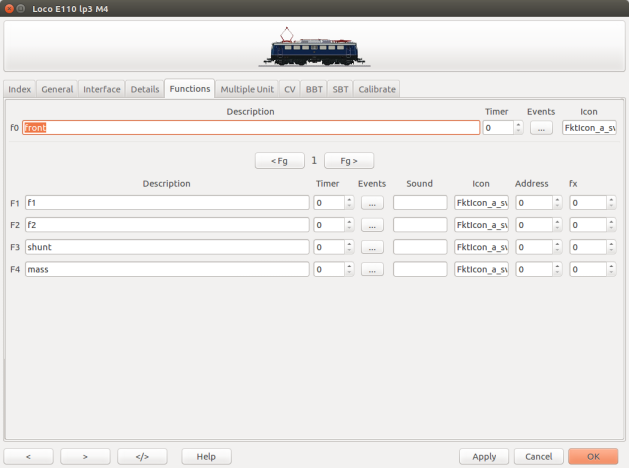Close the Loco E110 window
629x468 pixels.
11,7
